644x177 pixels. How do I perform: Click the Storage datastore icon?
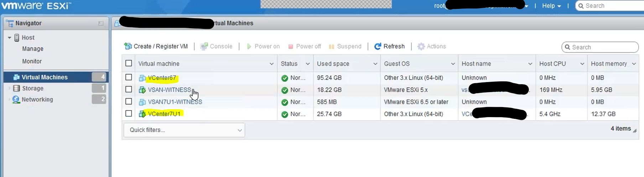point(16,88)
